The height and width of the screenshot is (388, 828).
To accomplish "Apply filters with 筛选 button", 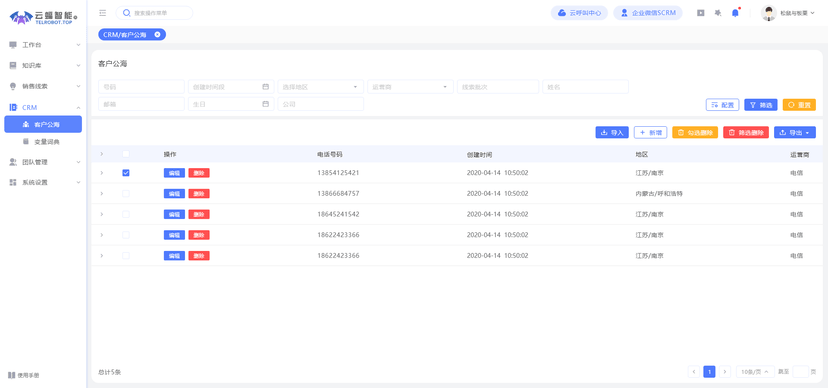I will pos(761,105).
